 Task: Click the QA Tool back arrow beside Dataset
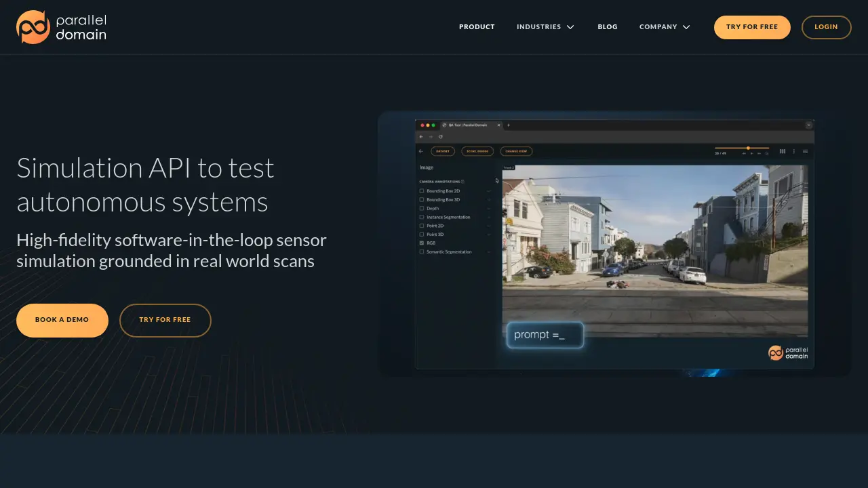tap(421, 151)
